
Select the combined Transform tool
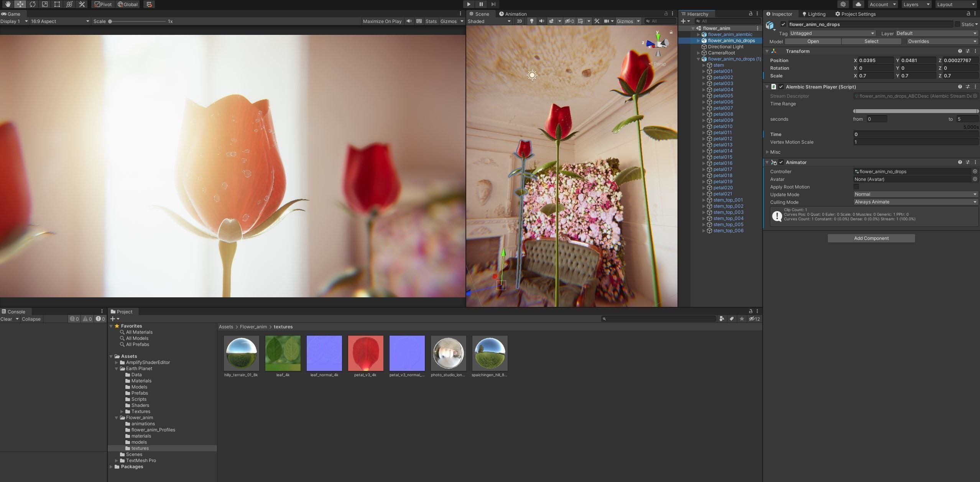[69, 4]
